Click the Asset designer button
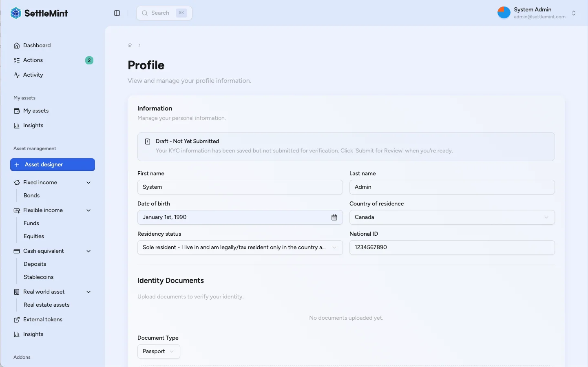The height and width of the screenshot is (367, 588). click(53, 165)
